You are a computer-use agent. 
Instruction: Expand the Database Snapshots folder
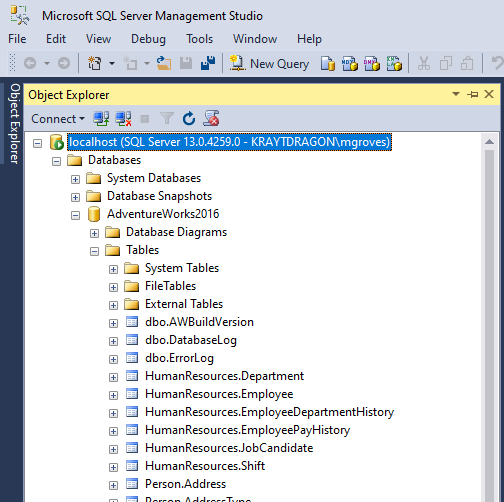pos(75,198)
